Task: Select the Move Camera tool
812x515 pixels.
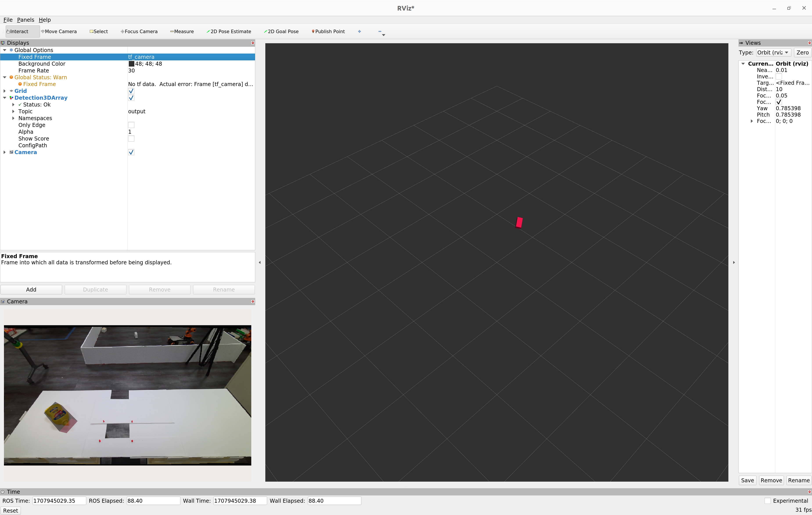Action: point(59,31)
